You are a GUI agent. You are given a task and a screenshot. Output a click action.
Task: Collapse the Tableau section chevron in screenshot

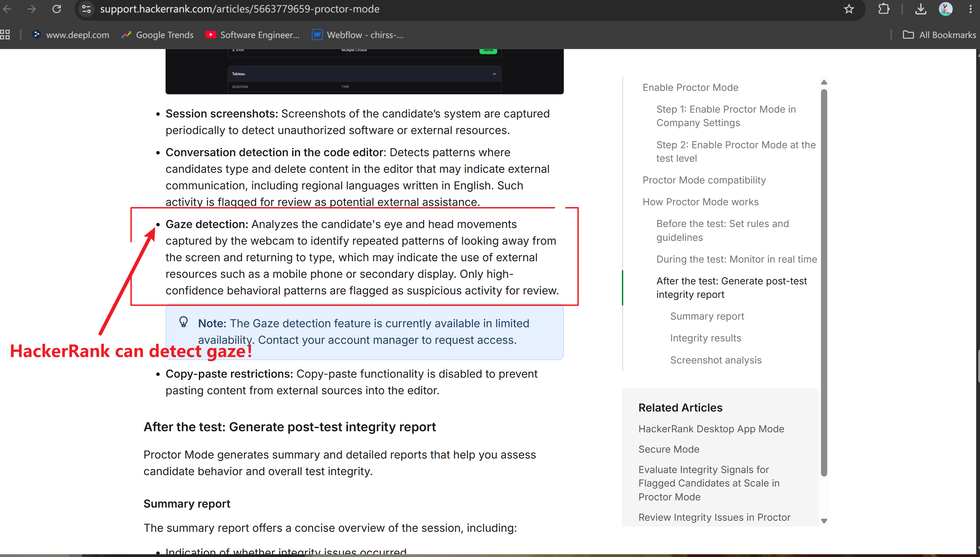(x=494, y=74)
